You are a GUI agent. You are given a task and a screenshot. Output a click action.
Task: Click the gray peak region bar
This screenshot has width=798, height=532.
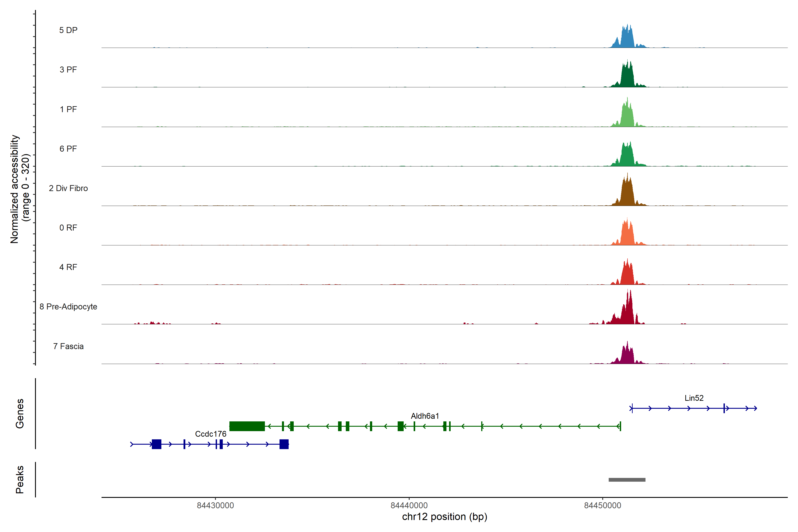(x=627, y=480)
